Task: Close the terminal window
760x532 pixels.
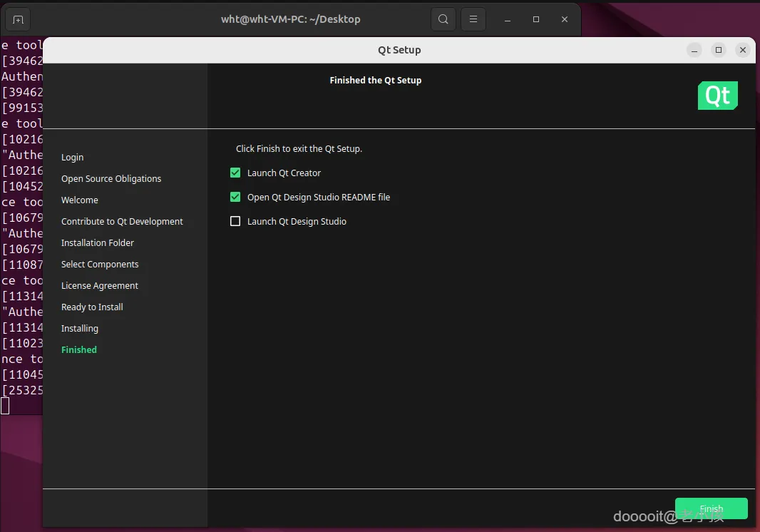Action: [x=565, y=19]
